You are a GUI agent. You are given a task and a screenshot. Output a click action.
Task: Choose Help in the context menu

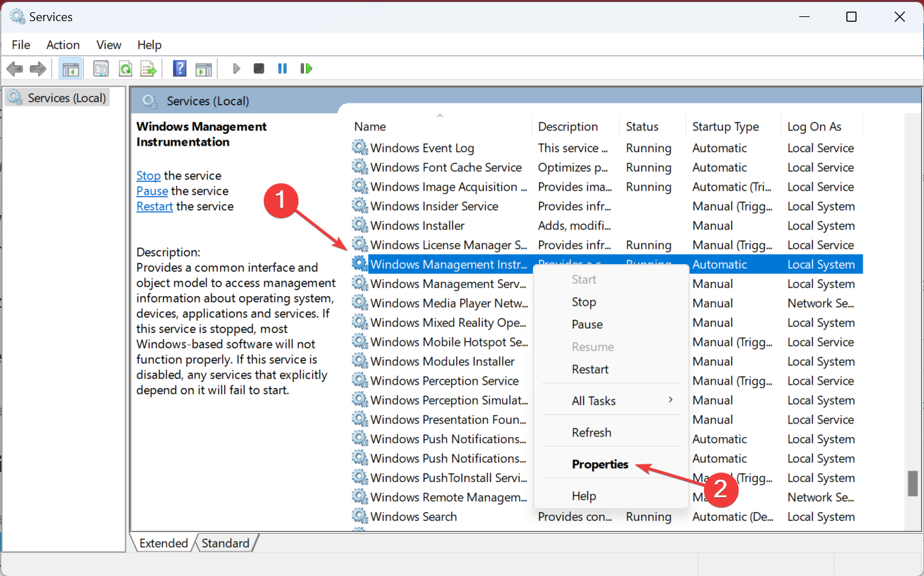611,496
